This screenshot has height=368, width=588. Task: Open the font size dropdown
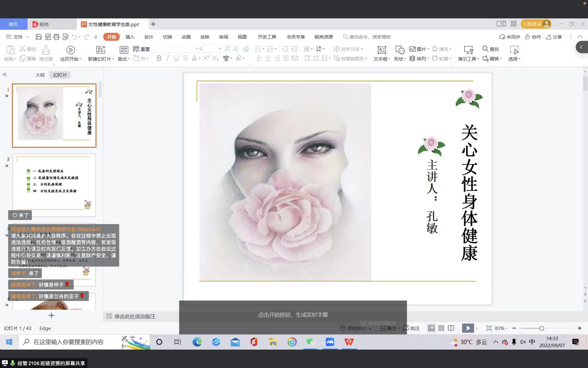(220, 49)
